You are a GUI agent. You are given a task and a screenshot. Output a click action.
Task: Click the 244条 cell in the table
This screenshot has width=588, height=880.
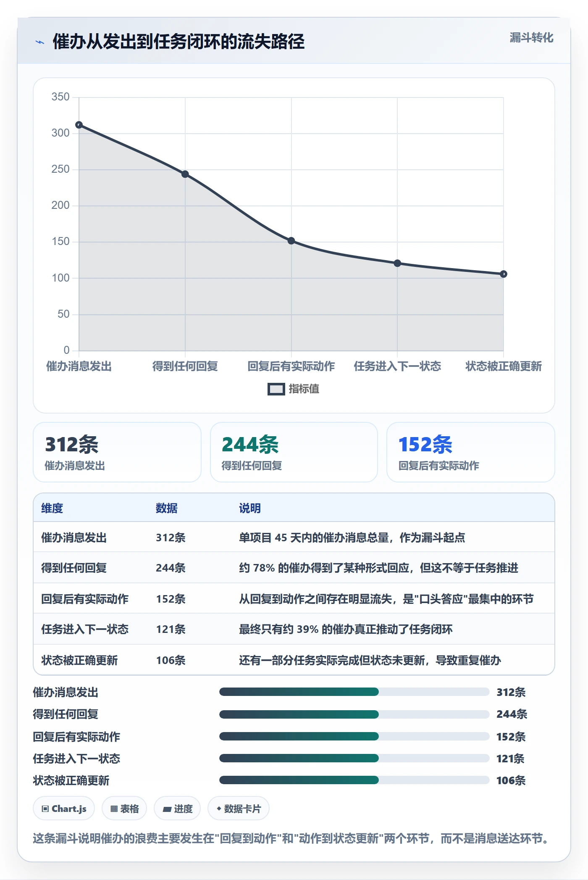point(171,568)
